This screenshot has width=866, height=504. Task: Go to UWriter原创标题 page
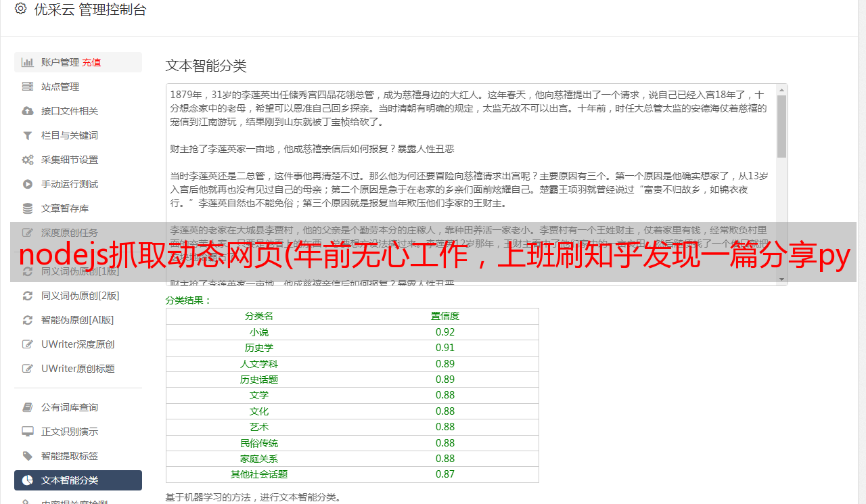coord(78,369)
